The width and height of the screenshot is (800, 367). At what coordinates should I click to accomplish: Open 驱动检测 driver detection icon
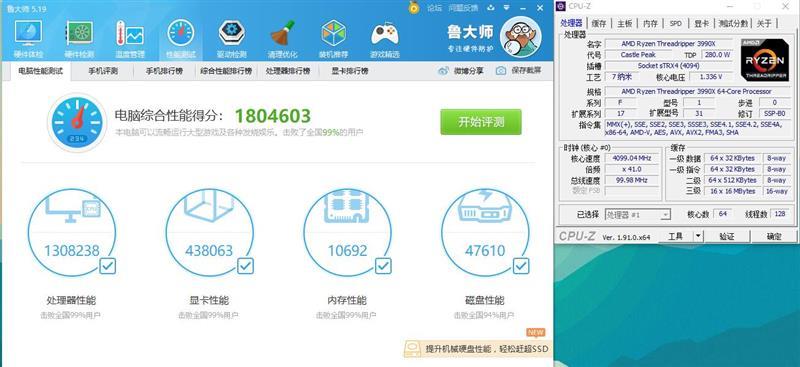coord(232,34)
